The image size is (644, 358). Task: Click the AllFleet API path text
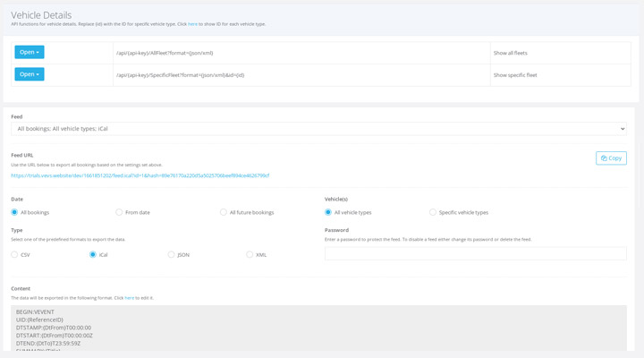165,53
